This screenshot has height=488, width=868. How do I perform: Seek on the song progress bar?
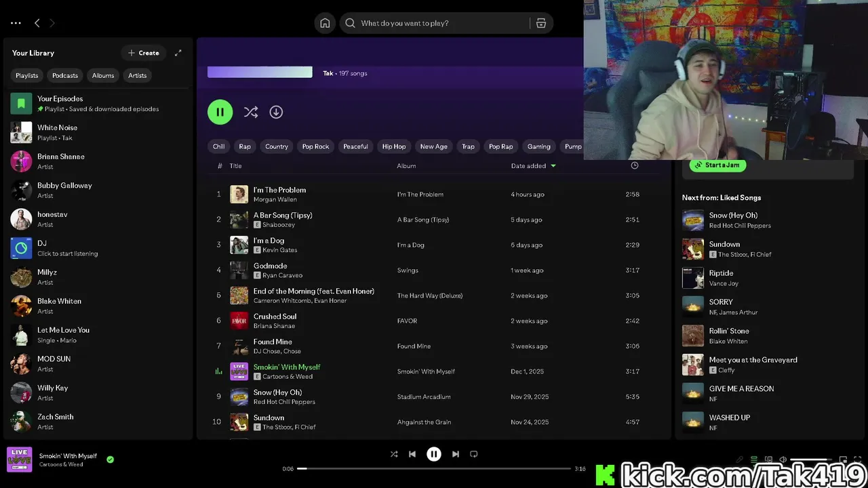click(x=434, y=468)
